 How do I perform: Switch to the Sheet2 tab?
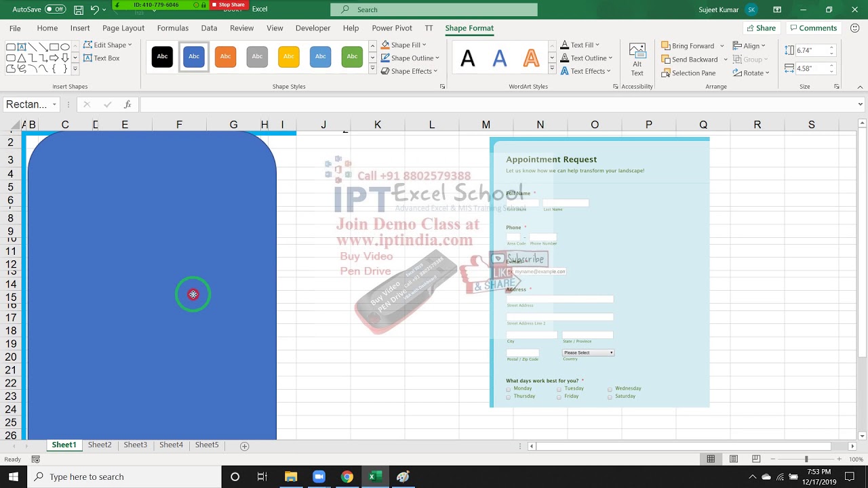coord(100,445)
